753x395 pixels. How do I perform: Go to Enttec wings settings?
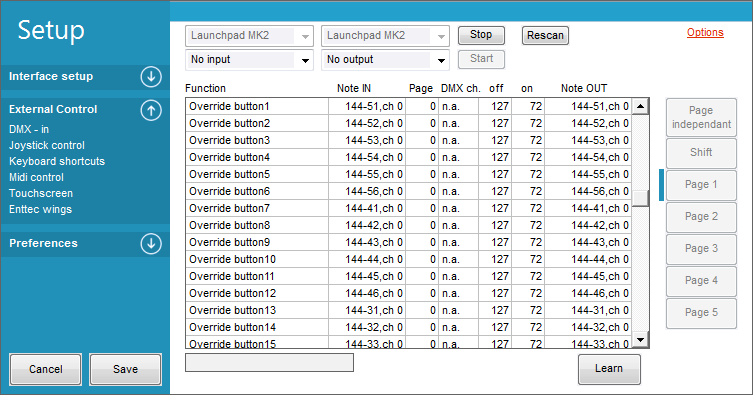40,209
